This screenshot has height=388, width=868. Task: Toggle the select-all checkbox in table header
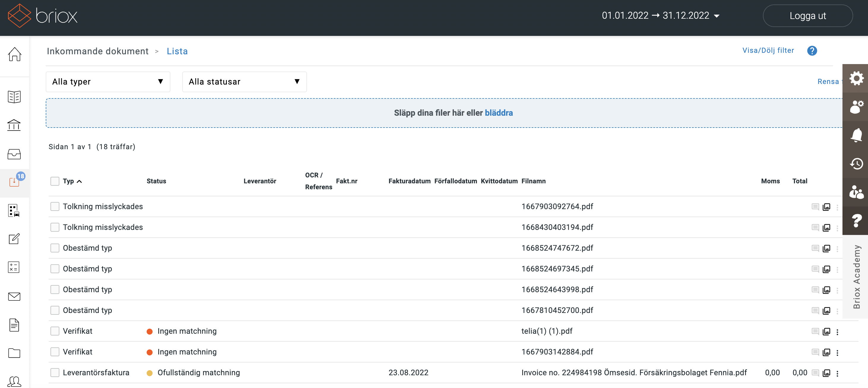[55, 181]
